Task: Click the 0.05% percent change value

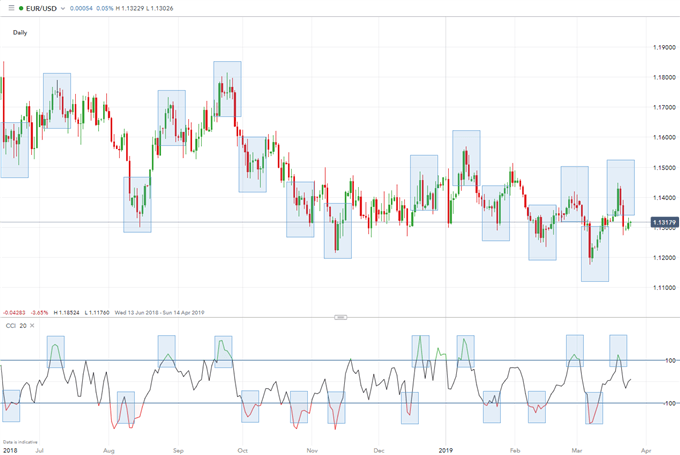Action: point(105,8)
